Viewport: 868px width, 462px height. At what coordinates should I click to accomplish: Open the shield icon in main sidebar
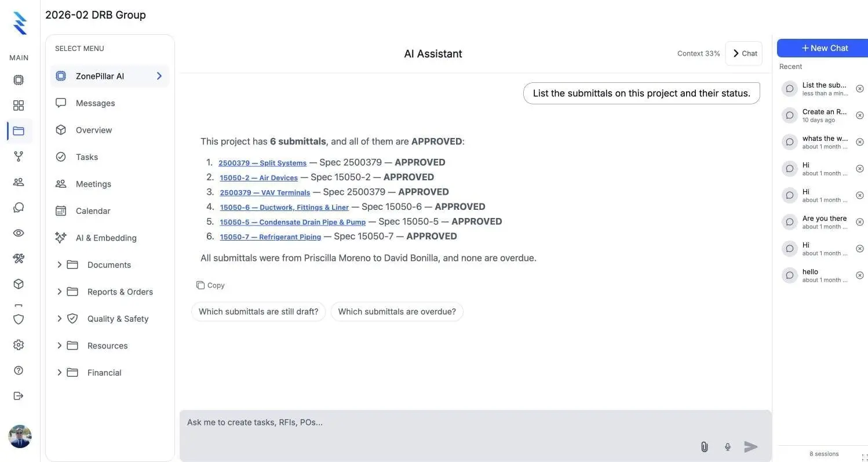[19, 319]
